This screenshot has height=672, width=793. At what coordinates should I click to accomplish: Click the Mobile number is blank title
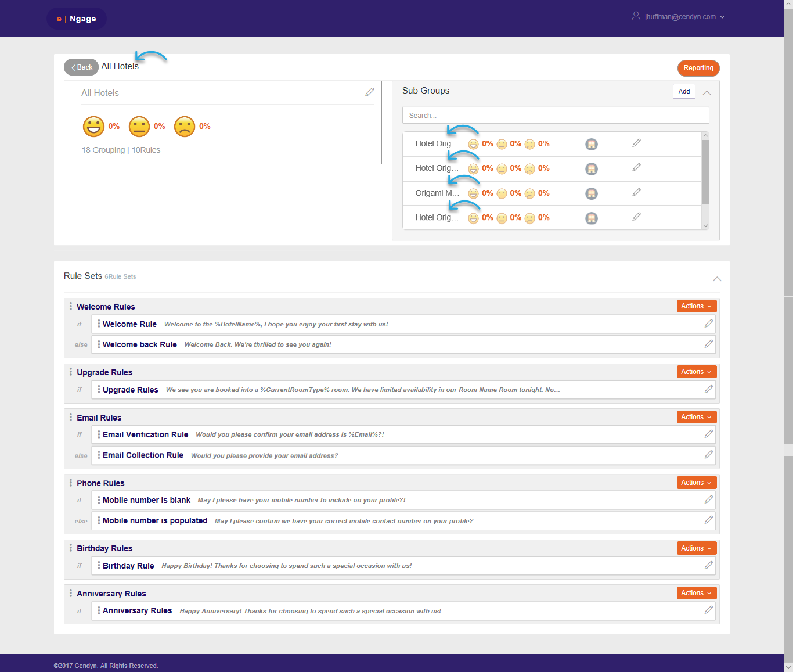146,500
